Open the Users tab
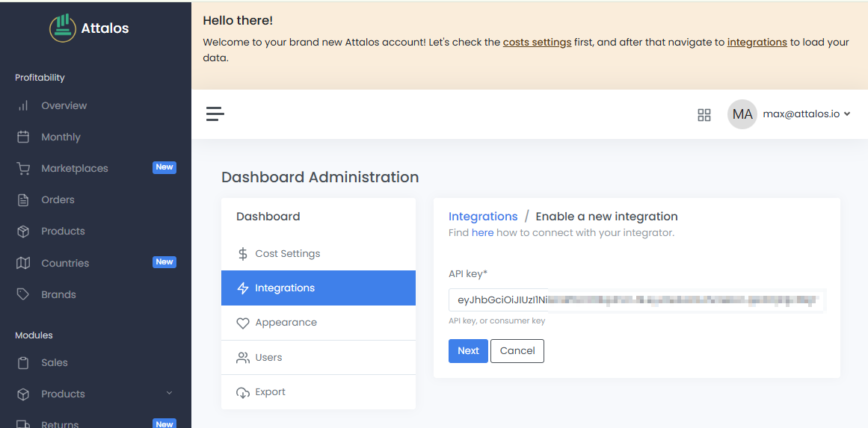Viewport: 868px width, 428px height. tap(318, 358)
